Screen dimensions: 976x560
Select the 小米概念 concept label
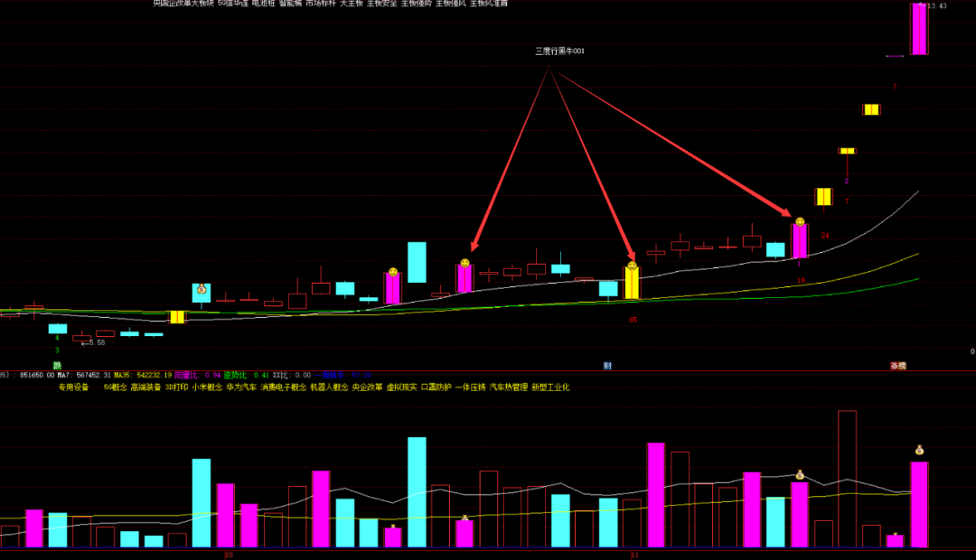click(x=207, y=387)
